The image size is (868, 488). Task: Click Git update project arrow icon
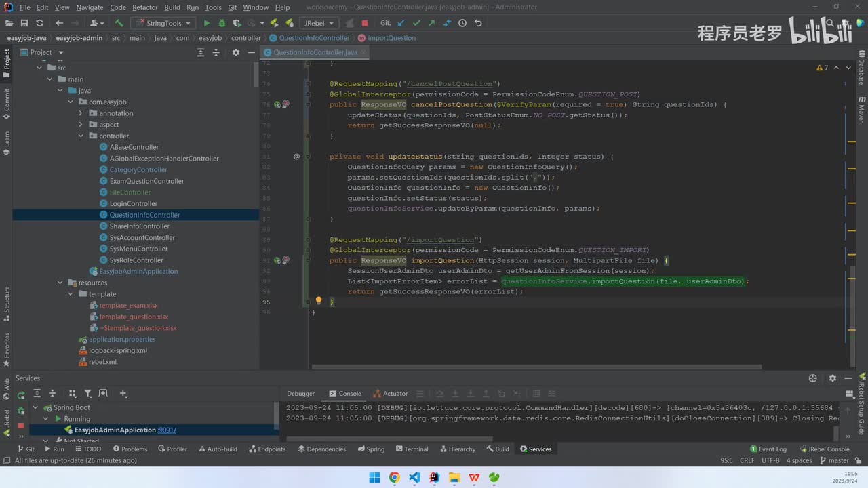401,23
